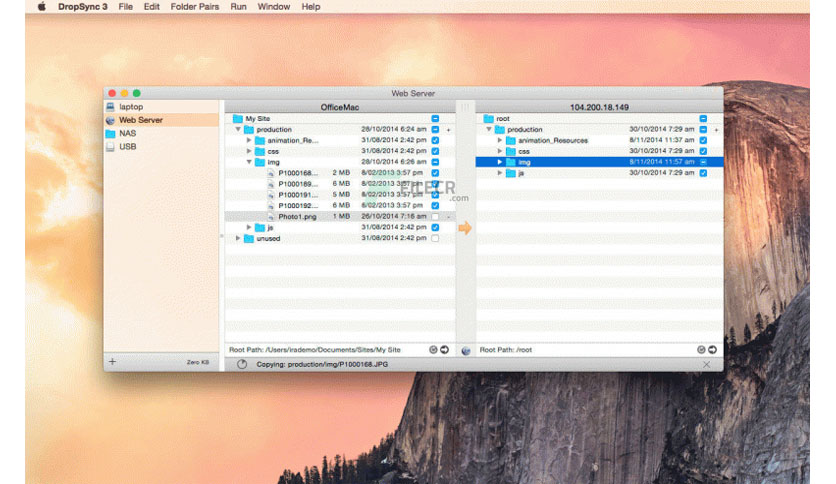Click left Root Path /Users/irademo/Documents/Sites/My Site
Viewport: 836px width, 484px height.
click(x=315, y=350)
